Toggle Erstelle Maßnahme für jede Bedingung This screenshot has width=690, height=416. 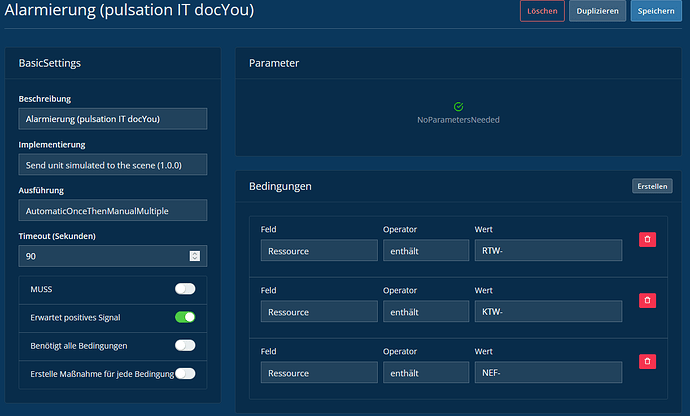pos(185,374)
